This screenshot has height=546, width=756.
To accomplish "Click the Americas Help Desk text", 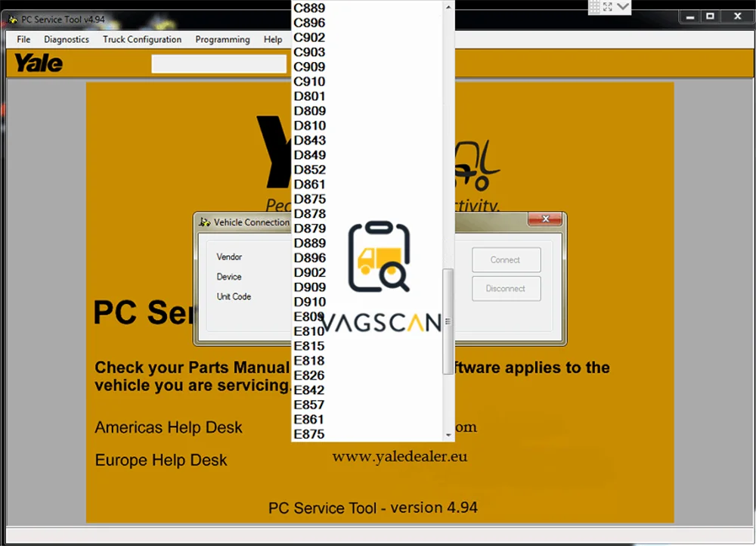I will [169, 427].
